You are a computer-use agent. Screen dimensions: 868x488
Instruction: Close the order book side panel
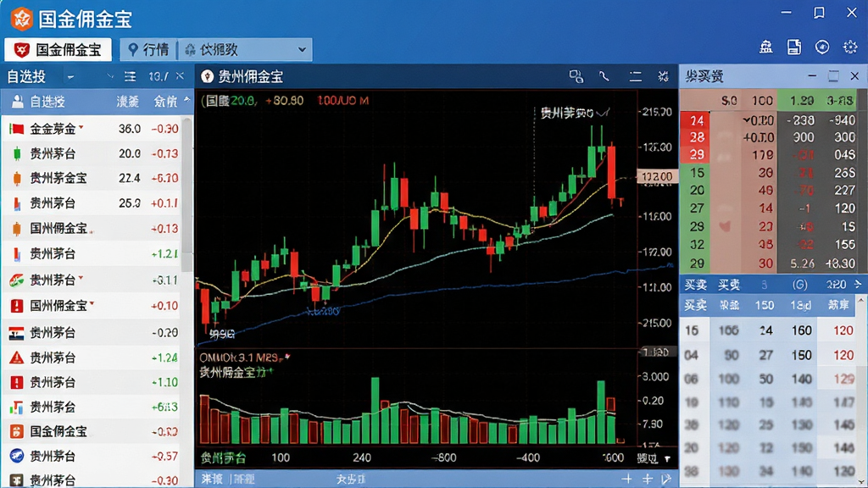(x=854, y=75)
